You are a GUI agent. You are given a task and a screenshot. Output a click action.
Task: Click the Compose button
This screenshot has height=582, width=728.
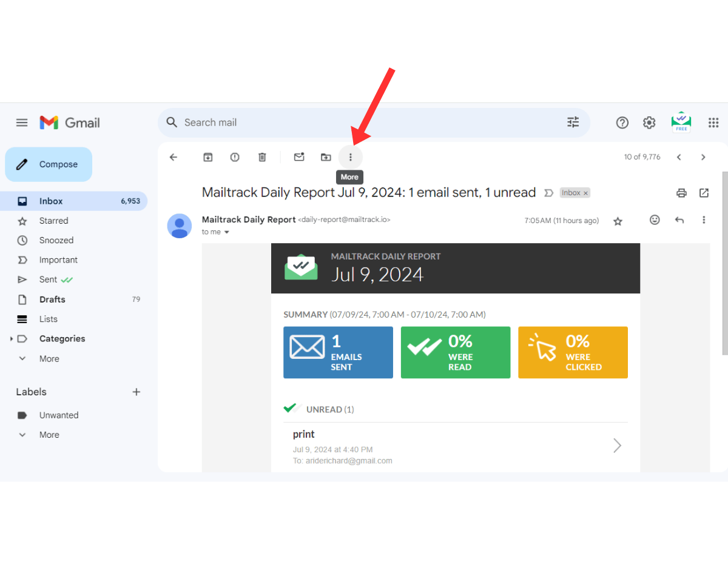(x=49, y=164)
